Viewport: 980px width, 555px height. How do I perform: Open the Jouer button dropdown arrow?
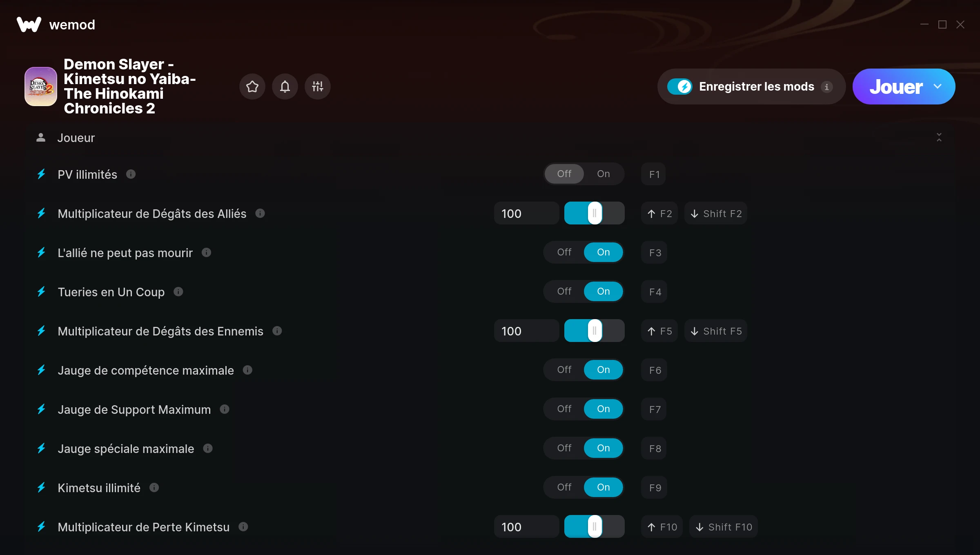tap(938, 87)
